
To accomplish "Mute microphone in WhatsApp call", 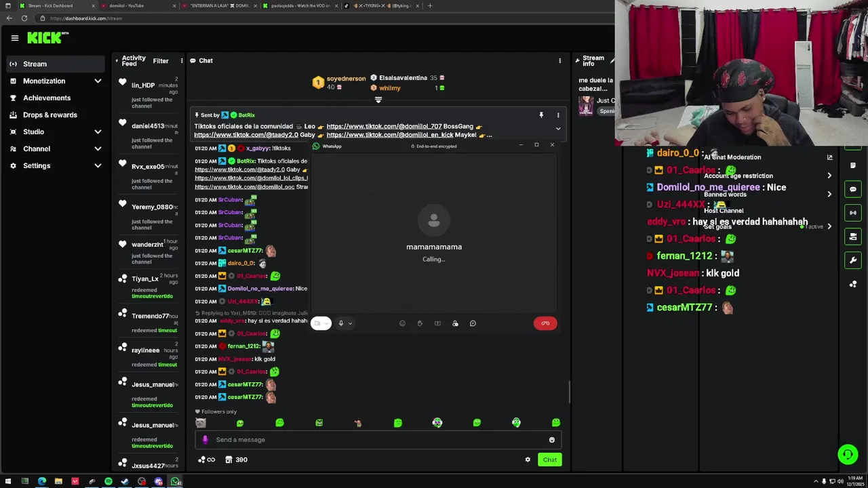I will click(x=341, y=323).
